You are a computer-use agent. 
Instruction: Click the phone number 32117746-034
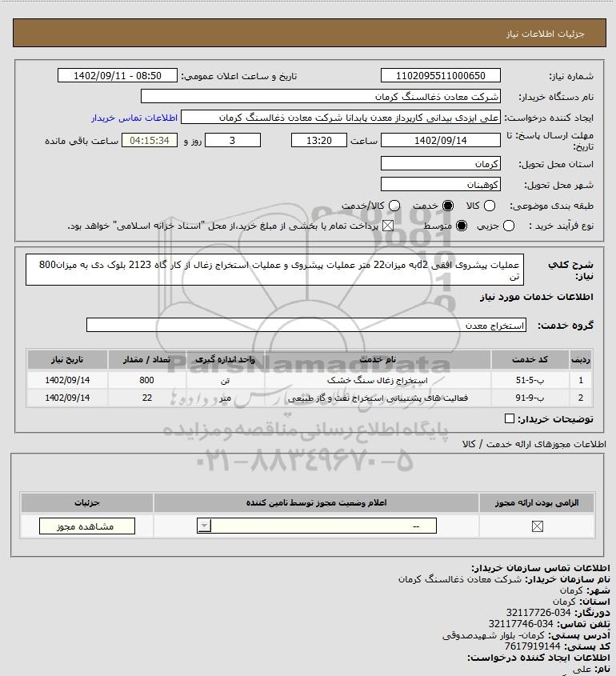pos(521,624)
